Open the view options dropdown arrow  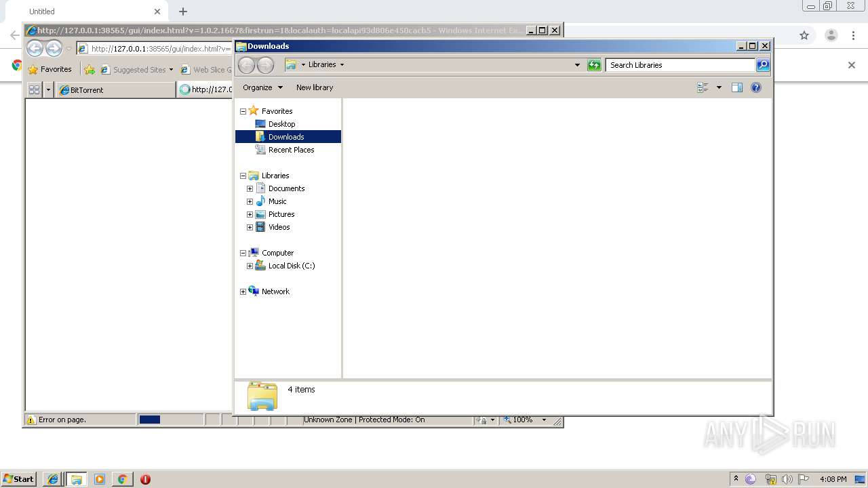[719, 87]
